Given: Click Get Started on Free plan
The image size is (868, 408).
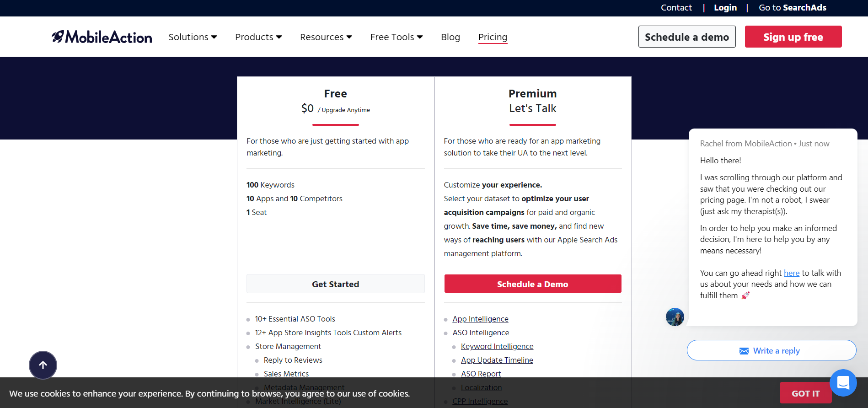Looking at the screenshot, I should tap(335, 284).
